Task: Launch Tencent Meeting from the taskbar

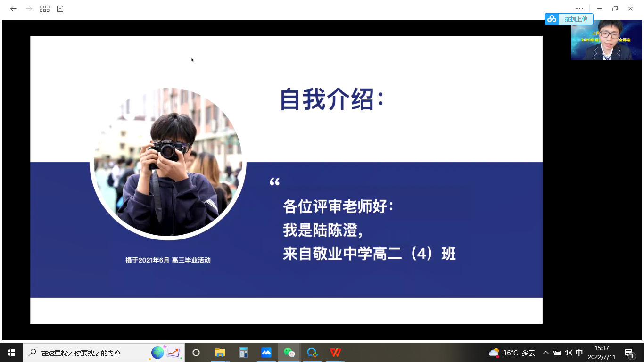Action: [266, 353]
